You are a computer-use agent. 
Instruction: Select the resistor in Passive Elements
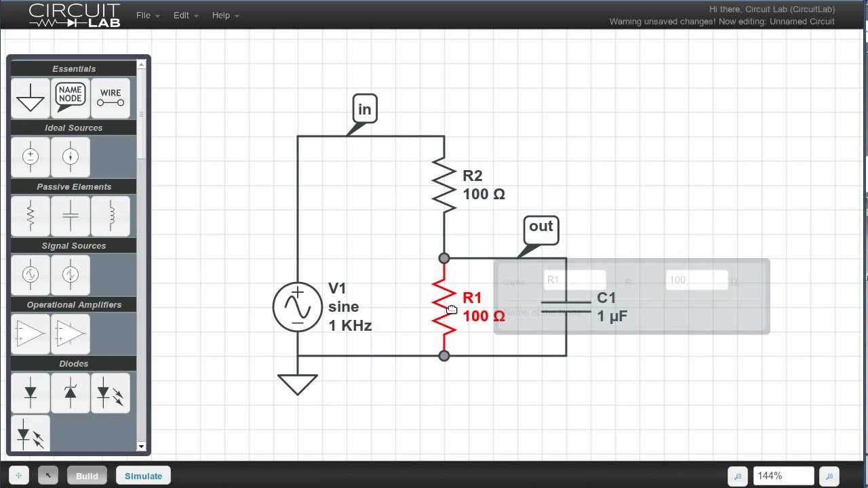coord(31,216)
